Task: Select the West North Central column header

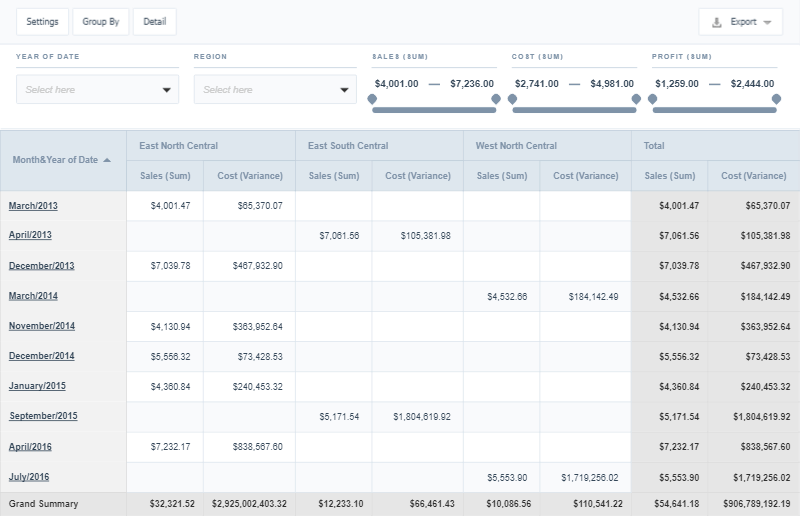Action: (516, 146)
